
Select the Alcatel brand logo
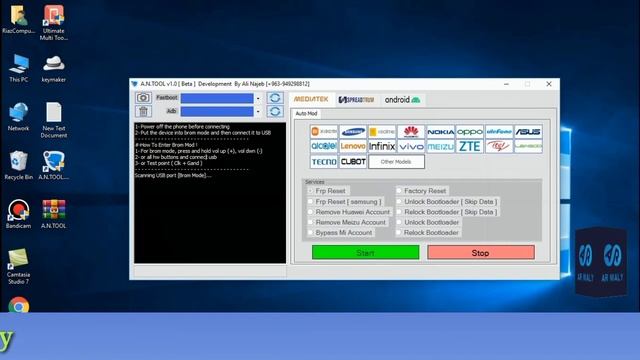tap(324, 146)
